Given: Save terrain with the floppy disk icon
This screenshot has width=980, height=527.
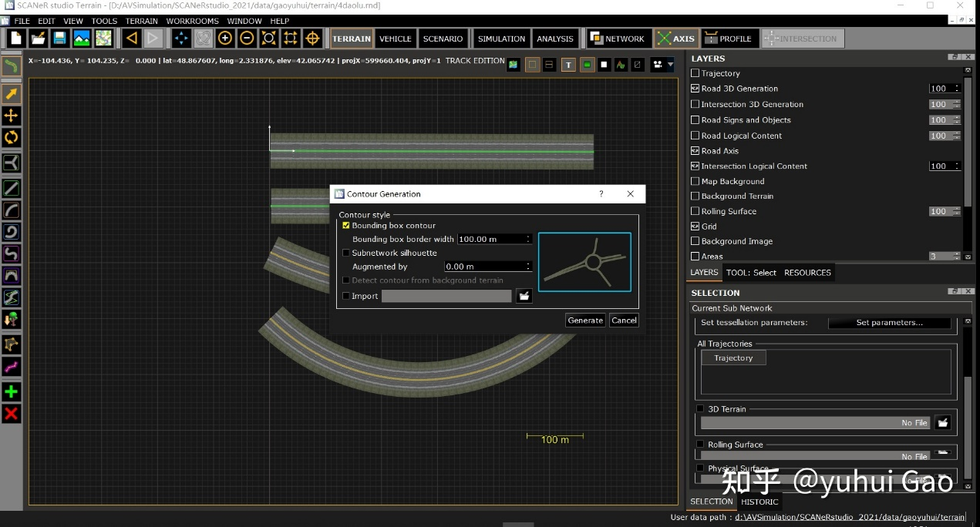Looking at the screenshot, I should [59, 38].
